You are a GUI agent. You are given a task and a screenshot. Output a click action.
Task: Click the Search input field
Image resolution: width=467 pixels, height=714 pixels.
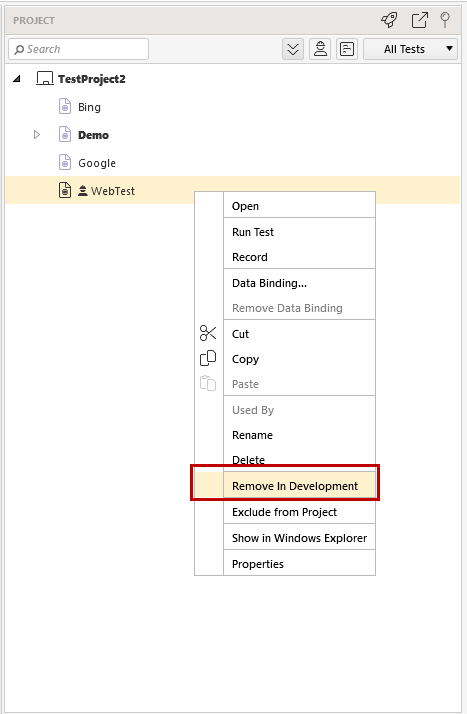point(78,49)
